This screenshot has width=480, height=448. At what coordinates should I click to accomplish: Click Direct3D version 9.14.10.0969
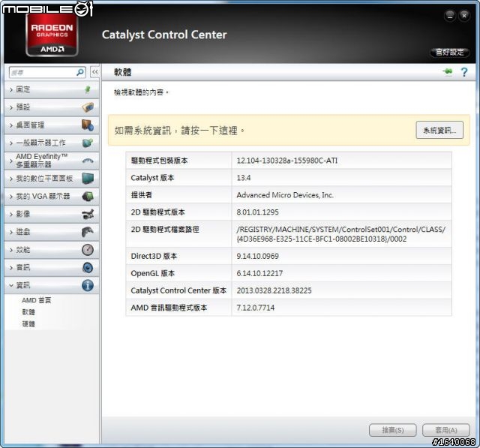click(x=257, y=256)
